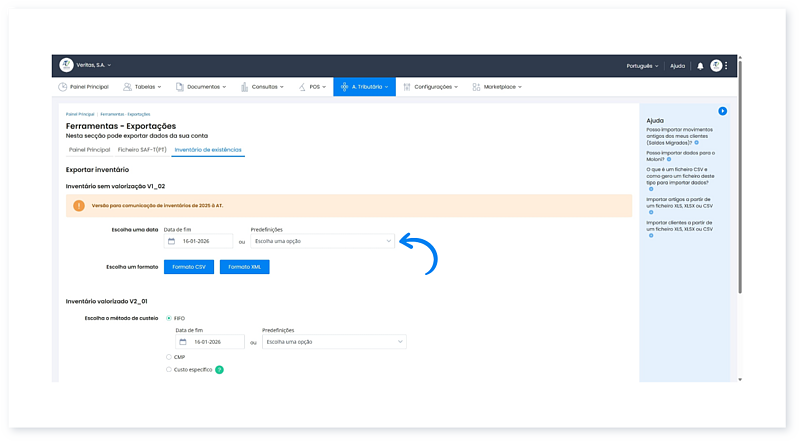Collapse the Ajuda panel with blue arrow icon
The width and height of the screenshot is (800, 442).
click(x=722, y=111)
